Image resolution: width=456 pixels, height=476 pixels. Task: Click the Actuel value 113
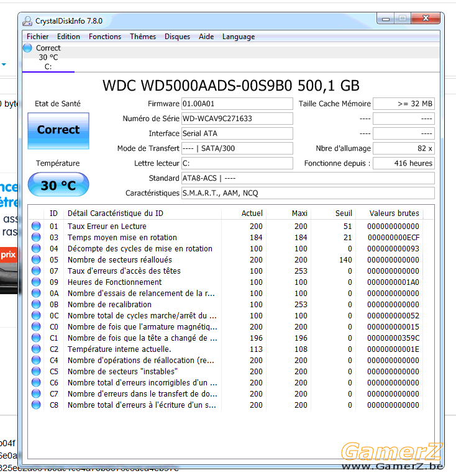pyautogui.click(x=256, y=349)
